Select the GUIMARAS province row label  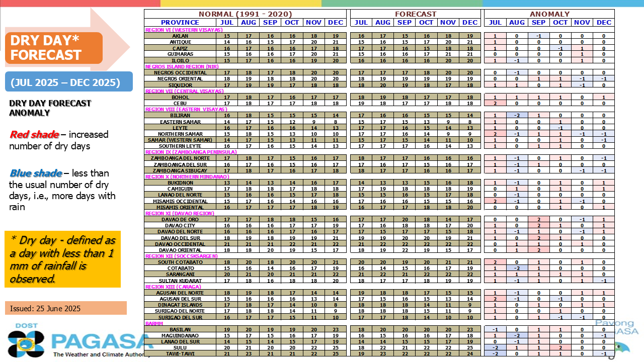[180, 54]
